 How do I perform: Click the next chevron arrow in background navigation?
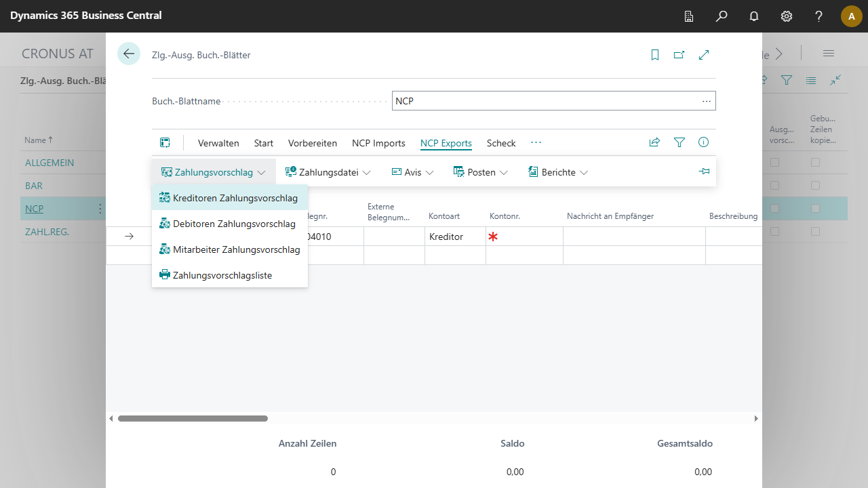779,54
